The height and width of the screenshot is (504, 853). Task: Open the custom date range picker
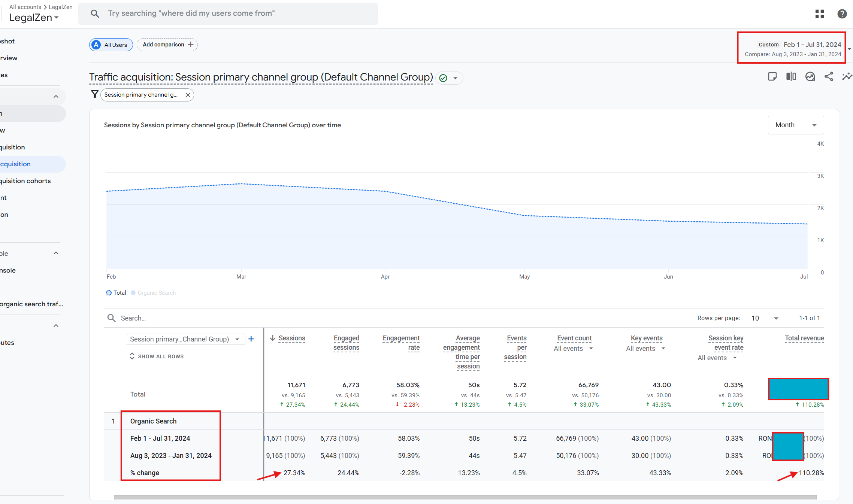(x=792, y=49)
